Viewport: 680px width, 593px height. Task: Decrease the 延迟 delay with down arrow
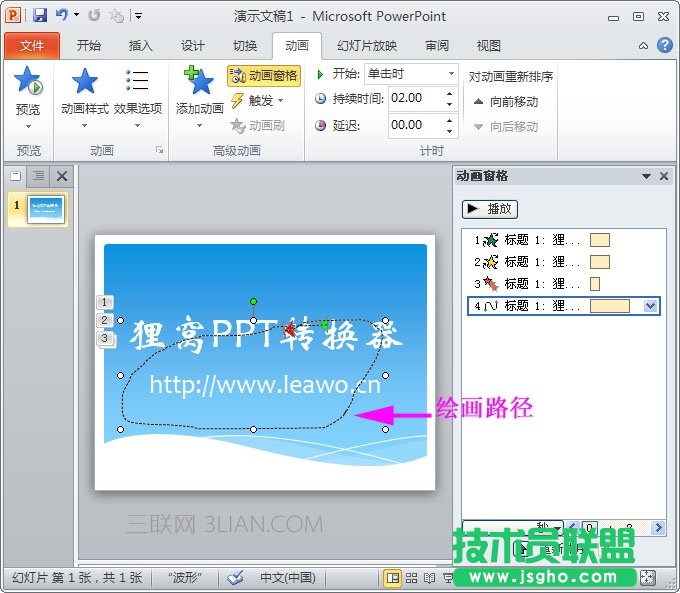[450, 131]
